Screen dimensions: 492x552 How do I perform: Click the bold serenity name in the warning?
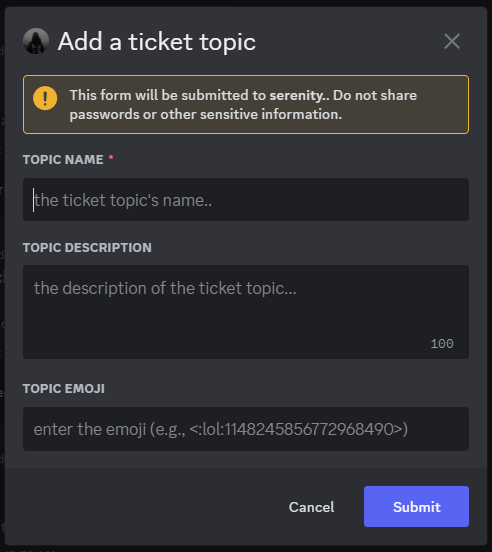tap(298, 95)
